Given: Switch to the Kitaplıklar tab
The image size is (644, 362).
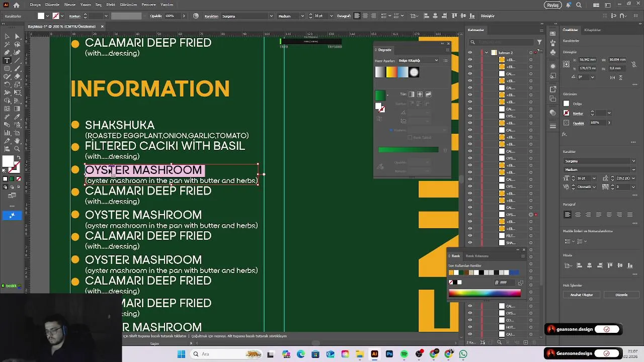Looking at the screenshot, I should [x=592, y=30].
